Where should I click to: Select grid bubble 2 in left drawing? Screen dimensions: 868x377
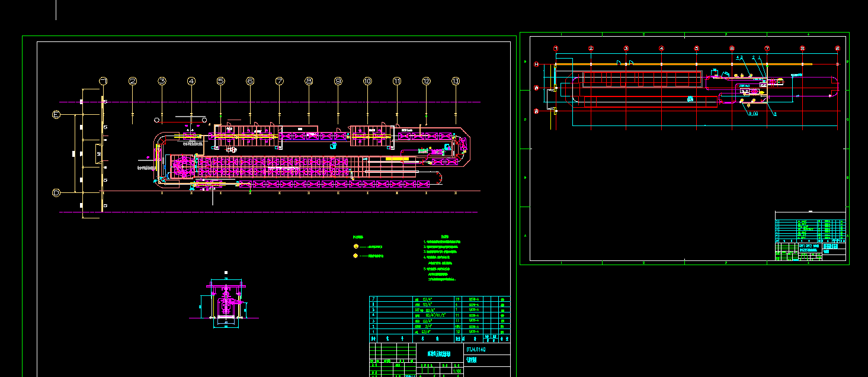point(133,81)
